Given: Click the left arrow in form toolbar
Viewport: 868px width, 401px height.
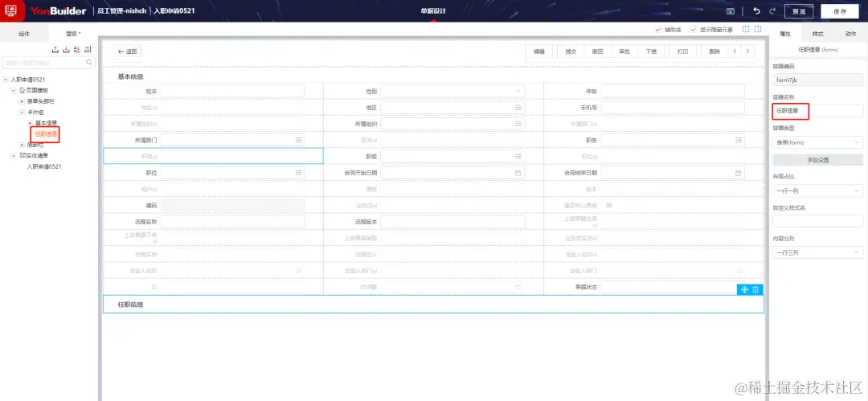Looking at the screenshot, I should (735, 51).
